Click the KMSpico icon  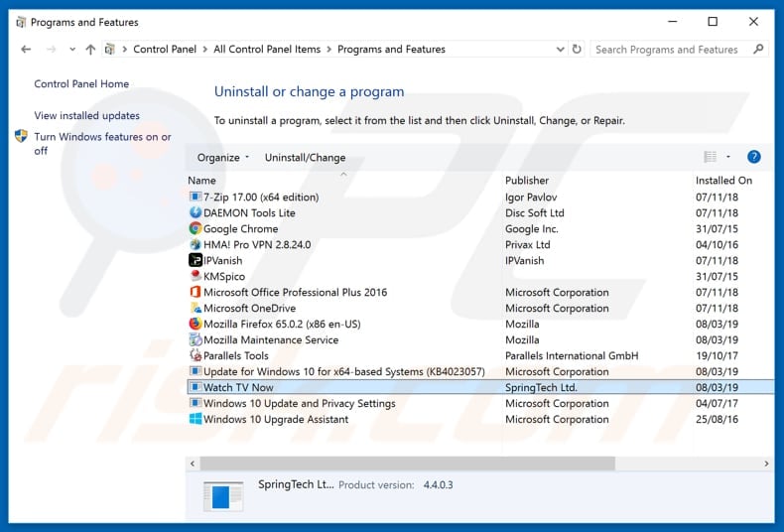click(x=195, y=276)
